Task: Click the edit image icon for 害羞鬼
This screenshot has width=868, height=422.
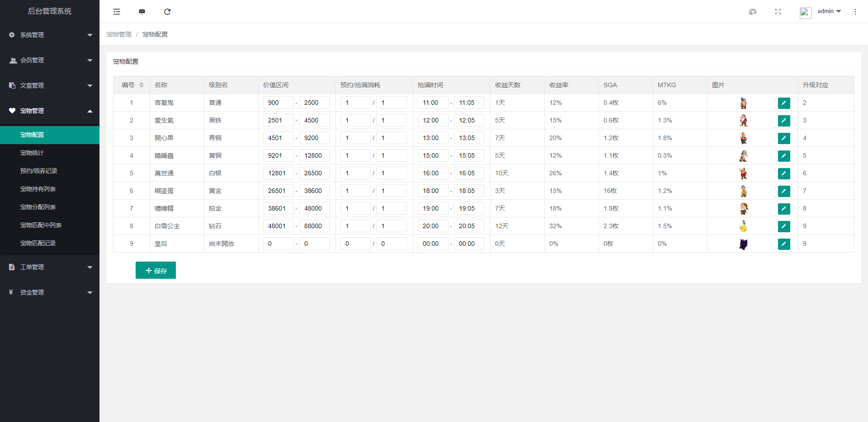Action: click(784, 103)
